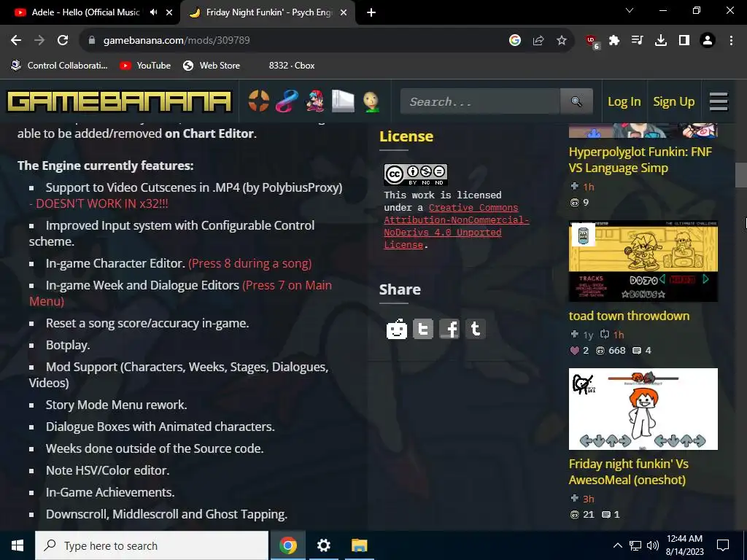The height and width of the screenshot is (560, 747).
Task: Open the uBlock Origin extension
Action: (592, 42)
